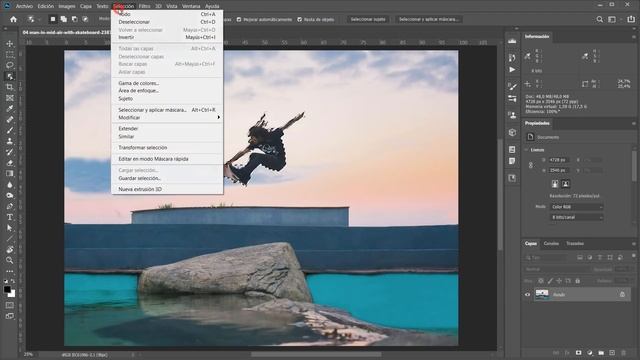Select the History Brush tool

tap(9, 152)
